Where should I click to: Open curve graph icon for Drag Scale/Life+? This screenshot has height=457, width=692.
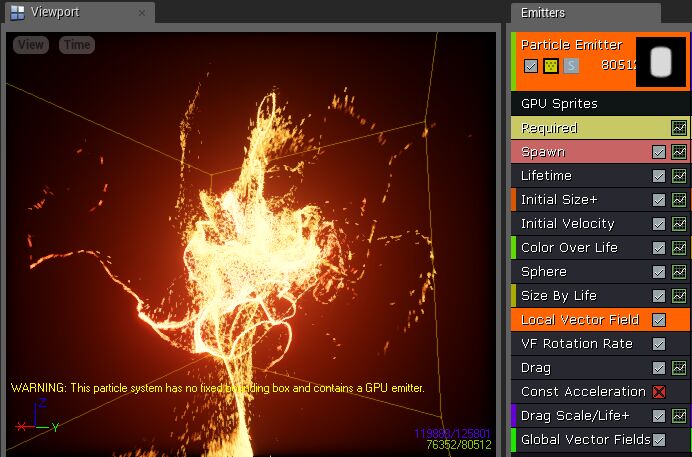(x=679, y=416)
